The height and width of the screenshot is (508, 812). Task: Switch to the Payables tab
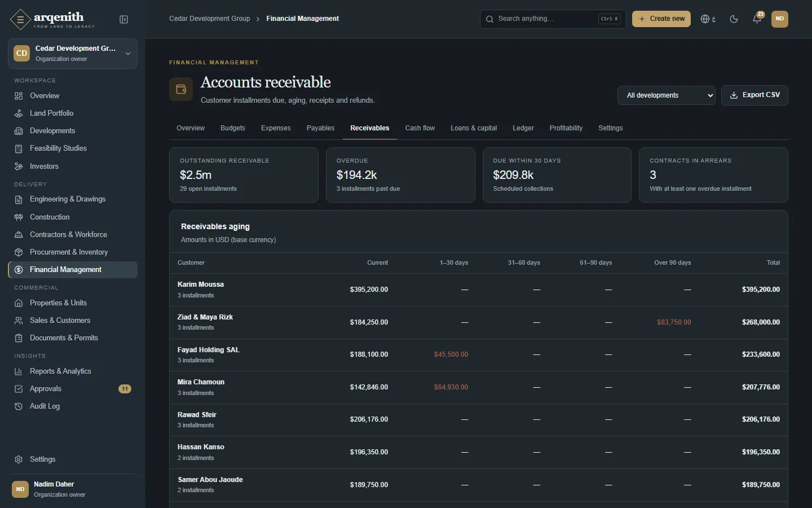[320, 128]
